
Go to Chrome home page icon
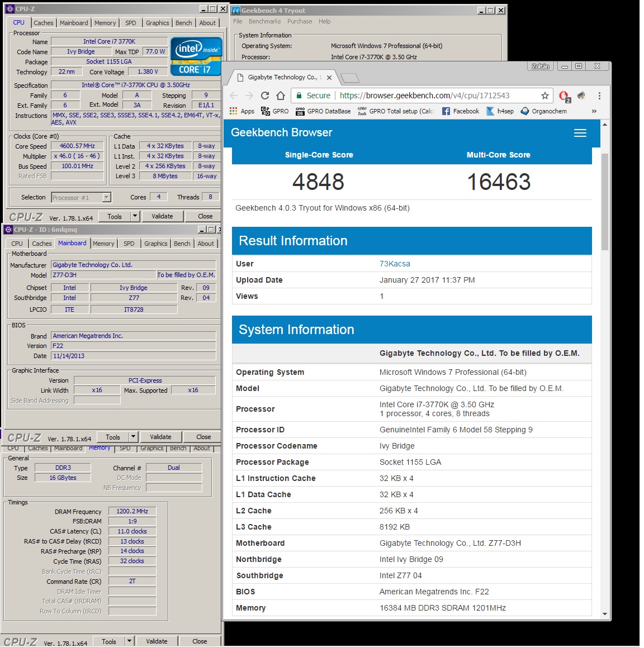pos(281,96)
